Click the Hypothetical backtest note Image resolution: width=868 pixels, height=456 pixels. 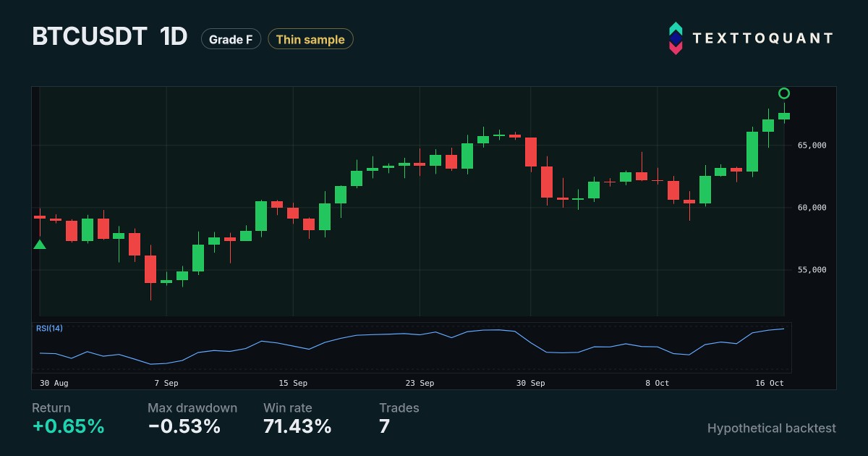(x=772, y=428)
